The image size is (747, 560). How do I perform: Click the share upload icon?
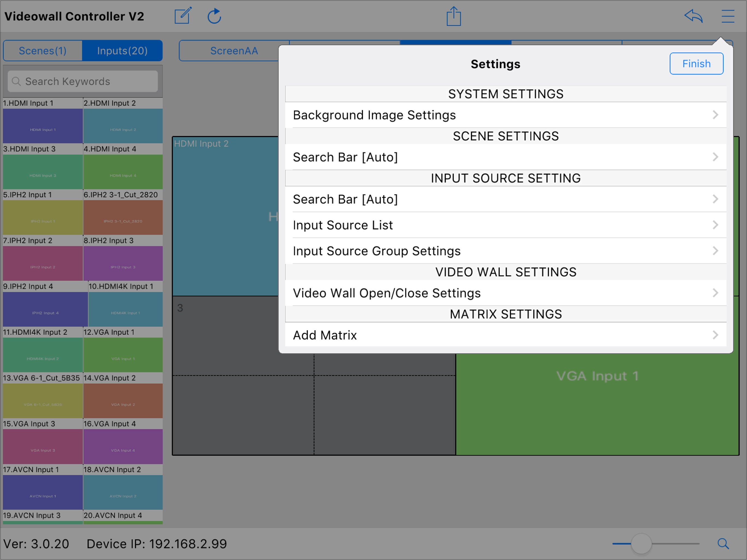click(x=454, y=16)
